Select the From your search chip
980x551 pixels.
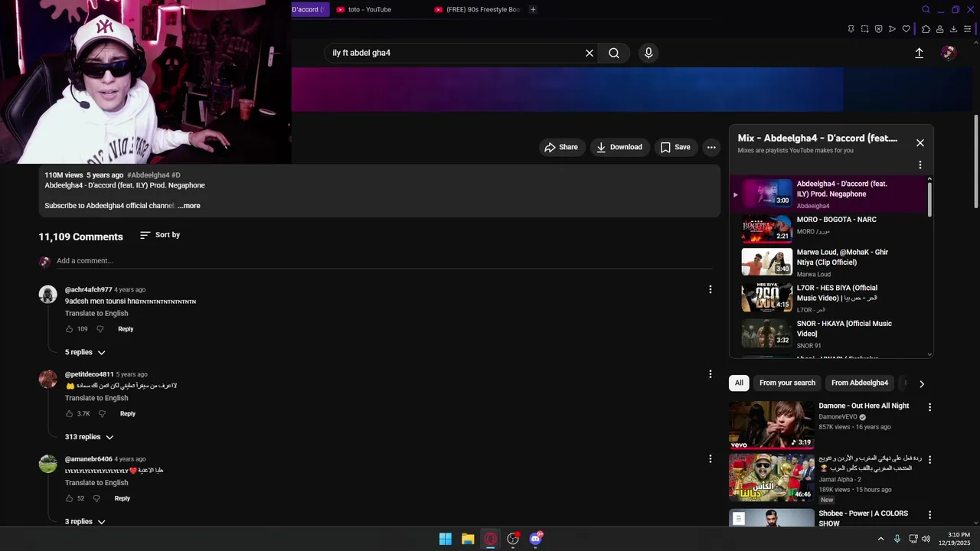787,383
